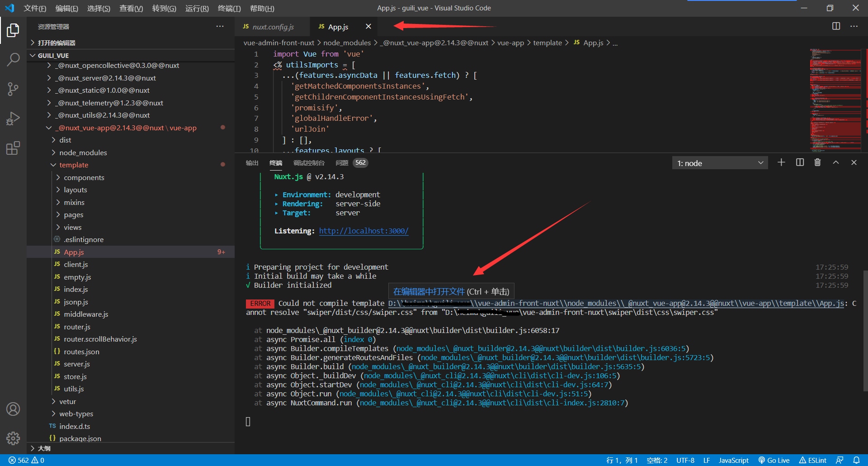
Task: Click cli-index.js:2810:7 stack trace link
Action: tap(492, 403)
